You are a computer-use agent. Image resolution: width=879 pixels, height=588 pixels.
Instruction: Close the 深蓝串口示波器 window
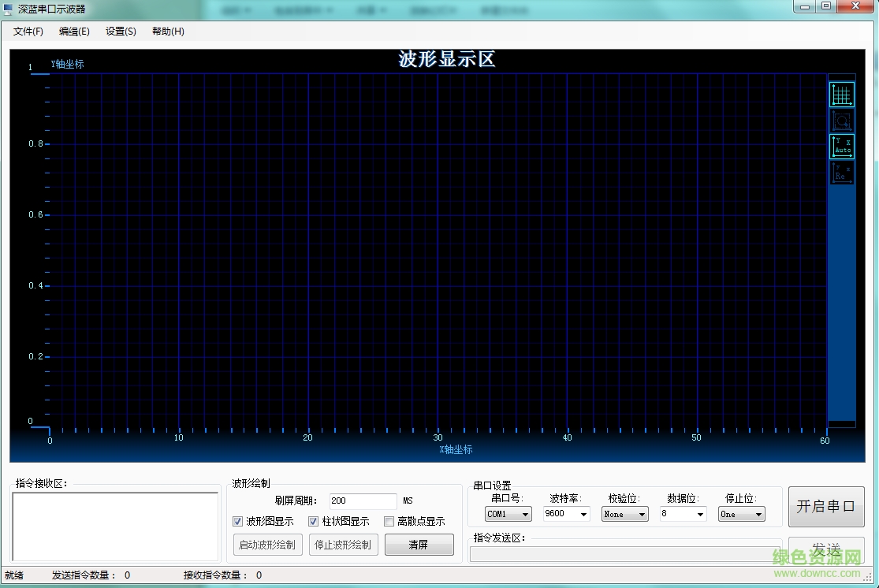click(x=856, y=6)
